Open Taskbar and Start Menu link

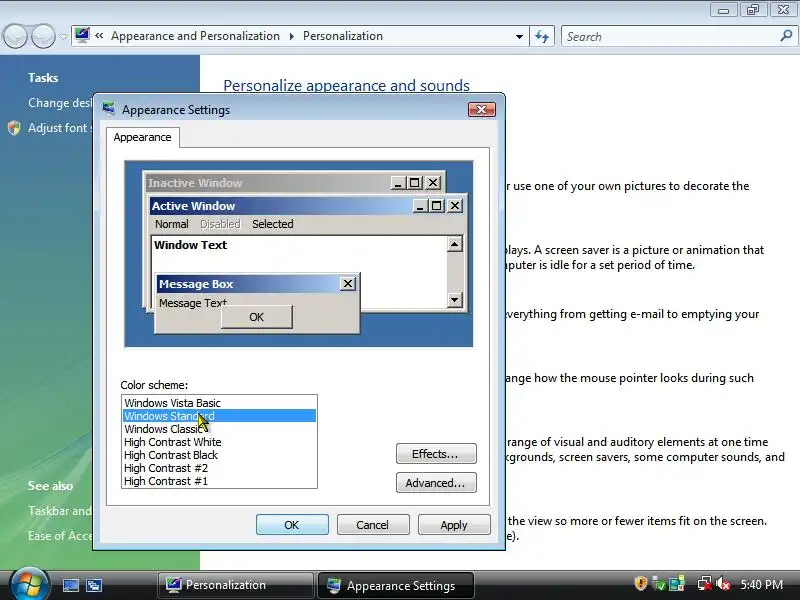coord(60,511)
